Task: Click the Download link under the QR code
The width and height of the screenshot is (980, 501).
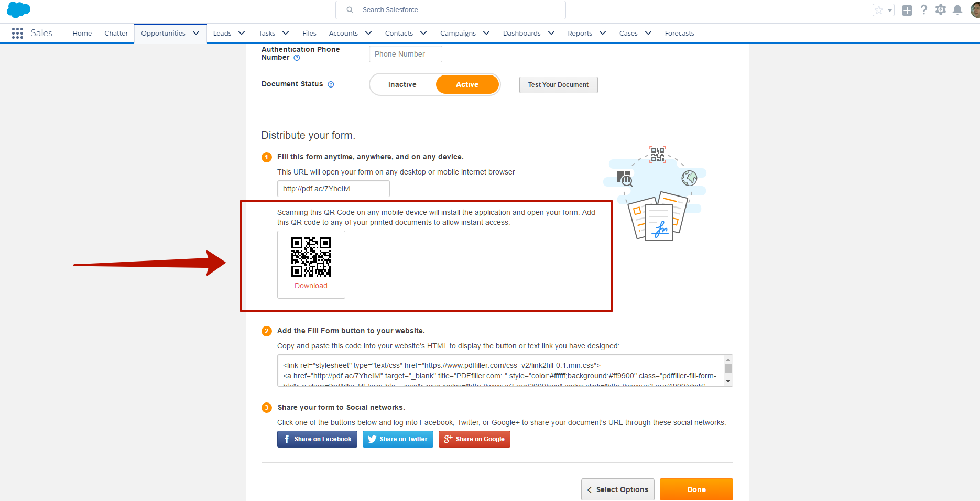Action: pyautogui.click(x=311, y=286)
